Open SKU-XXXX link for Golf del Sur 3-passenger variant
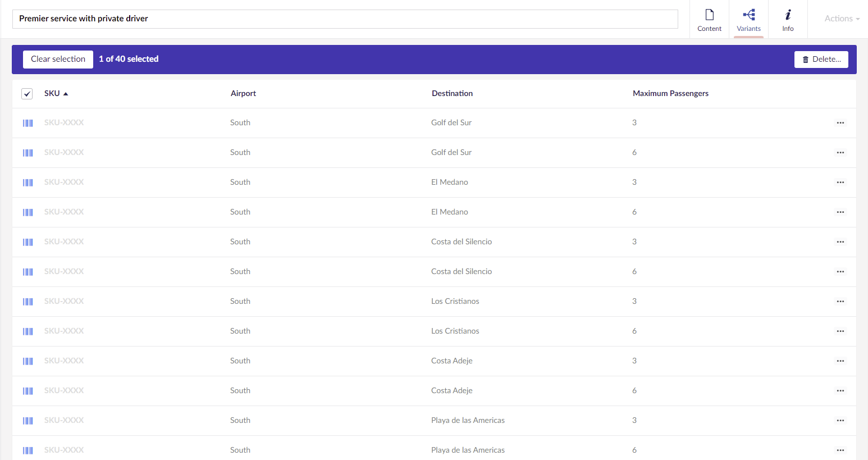This screenshot has width=868, height=460. (x=64, y=122)
